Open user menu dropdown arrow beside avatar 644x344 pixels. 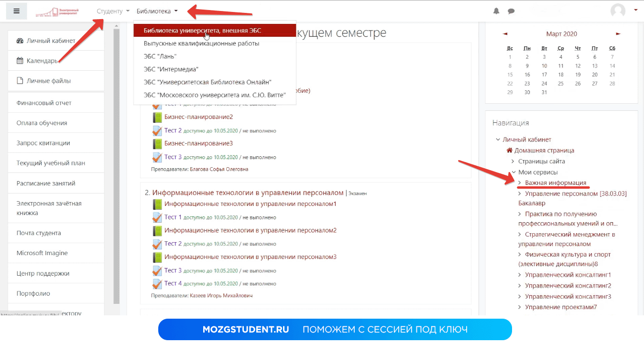click(x=636, y=10)
